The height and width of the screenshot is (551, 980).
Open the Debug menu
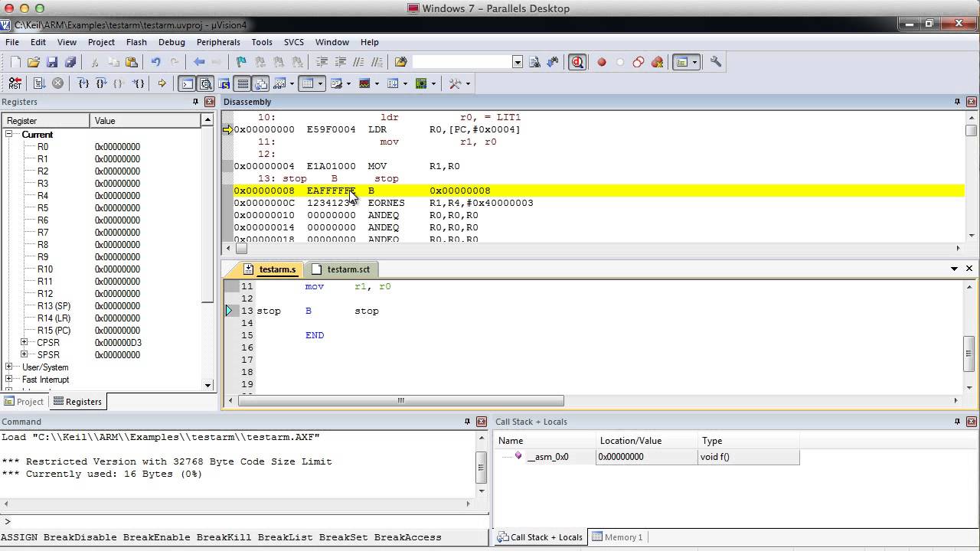(x=171, y=42)
